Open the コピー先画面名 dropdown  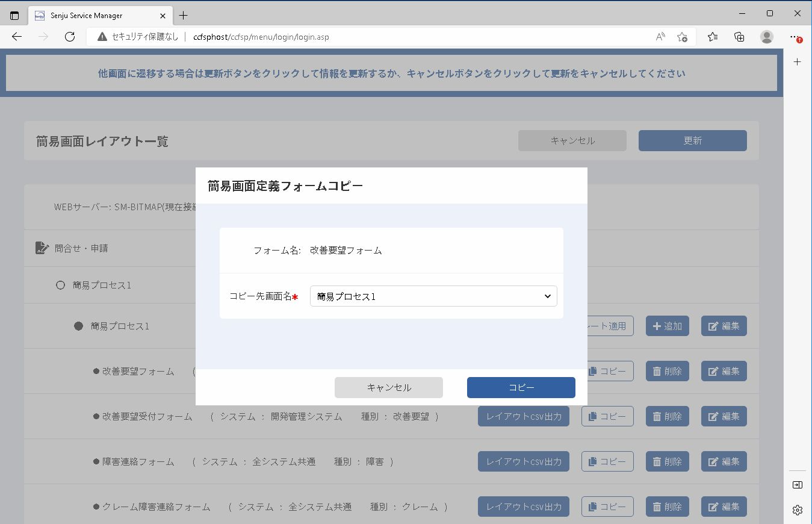433,296
